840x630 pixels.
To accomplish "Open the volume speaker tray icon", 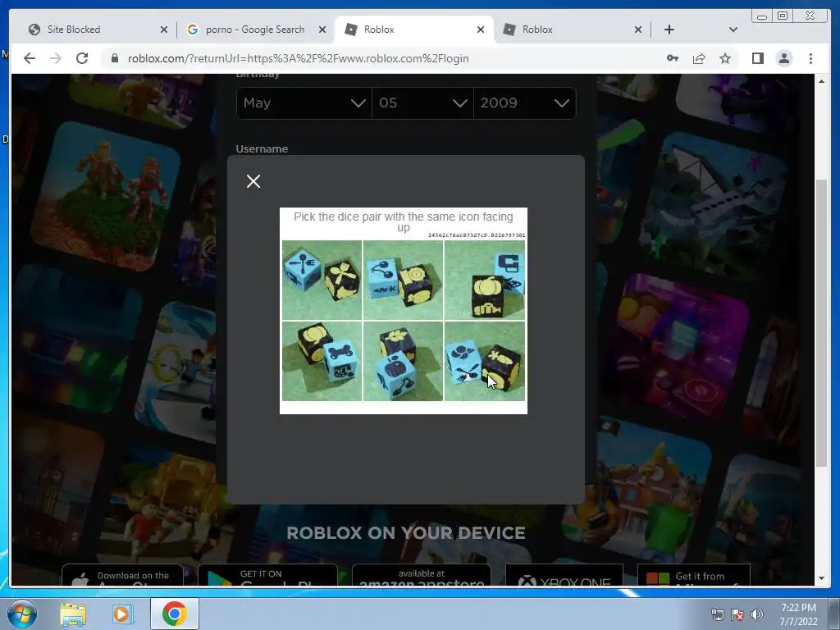I will coord(757,614).
